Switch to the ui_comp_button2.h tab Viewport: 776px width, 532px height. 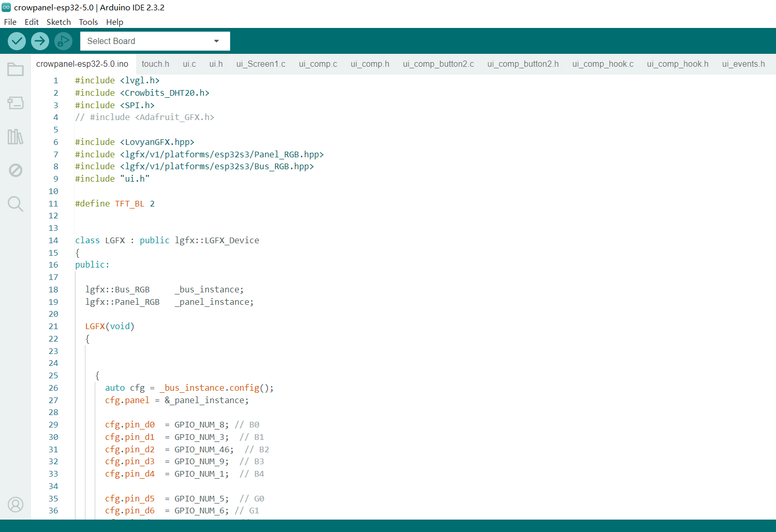[x=523, y=64]
